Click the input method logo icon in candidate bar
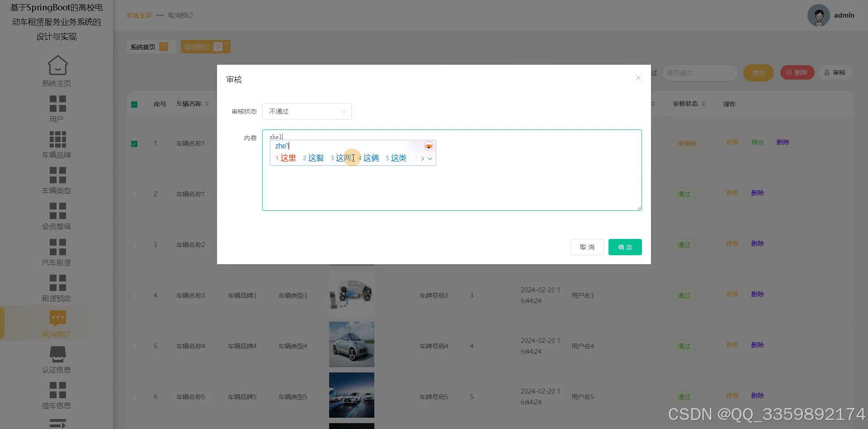This screenshot has height=429, width=868. pos(429,146)
